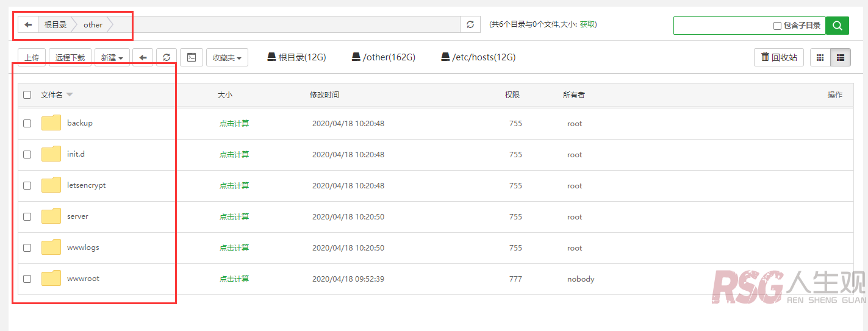This screenshot has height=331, width=868.
Task: Go to 根目录 in the breadcrumb
Action: [x=56, y=25]
